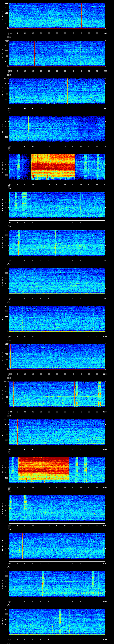114x644 pixels.
Task: Click the "9:00" end time label
Action: (x=105, y=298)
